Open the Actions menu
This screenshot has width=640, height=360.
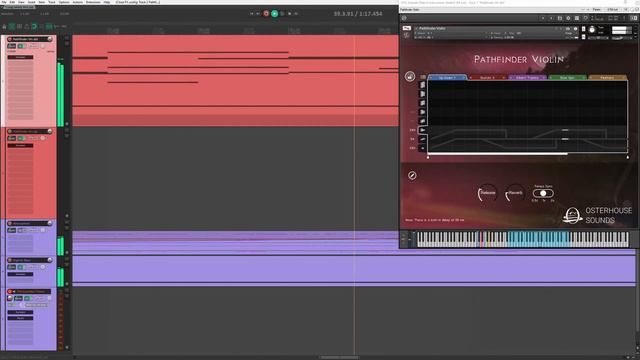(78, 2)
